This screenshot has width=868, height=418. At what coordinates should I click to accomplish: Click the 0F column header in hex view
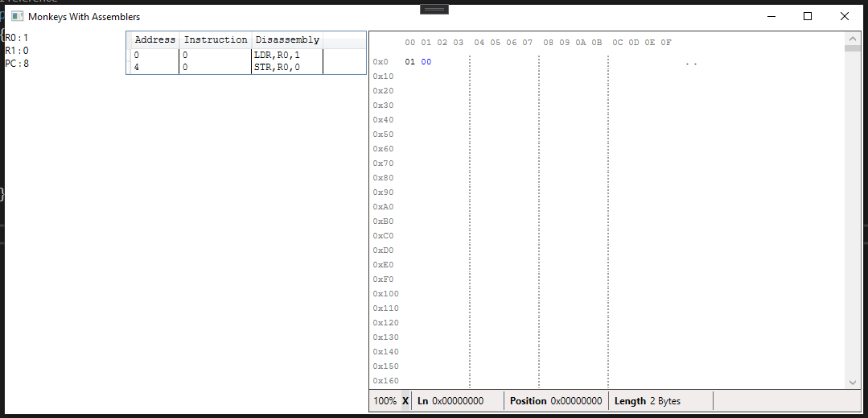[x=666, y=43]
